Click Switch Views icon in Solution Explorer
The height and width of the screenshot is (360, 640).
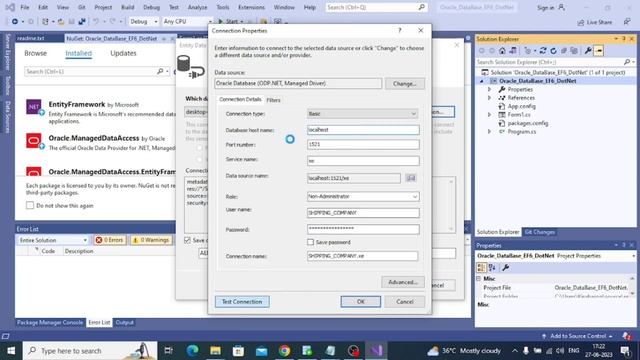click(513, 51)
